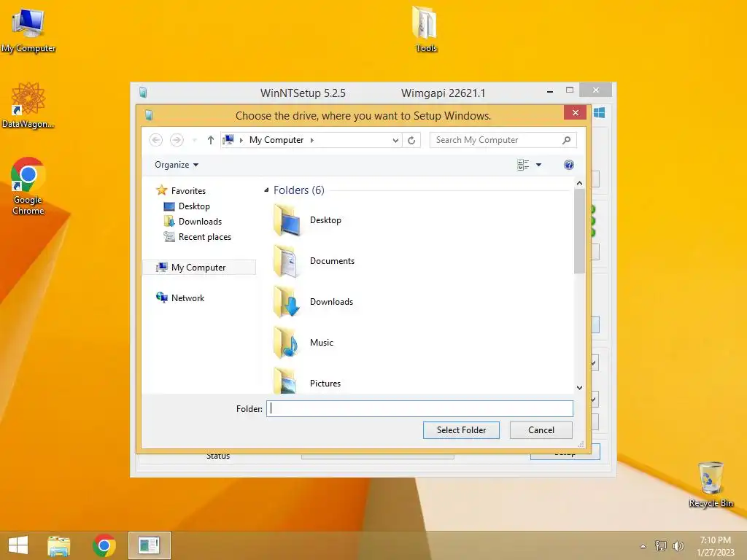The image size is (747, 560).
Task: Click scrollbar down arrow in file list
Action: 579,388
